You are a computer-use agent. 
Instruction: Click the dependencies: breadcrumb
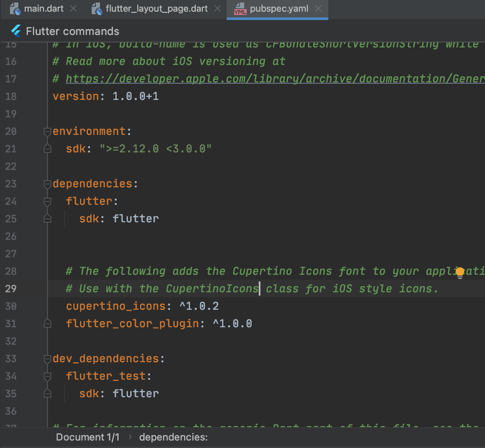[x=173, y=437]
